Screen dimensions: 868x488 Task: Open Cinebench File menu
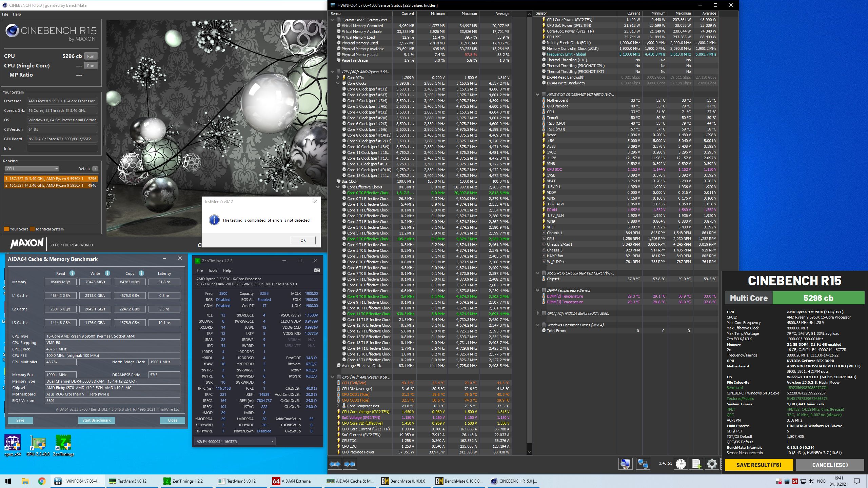click(5, 14)
